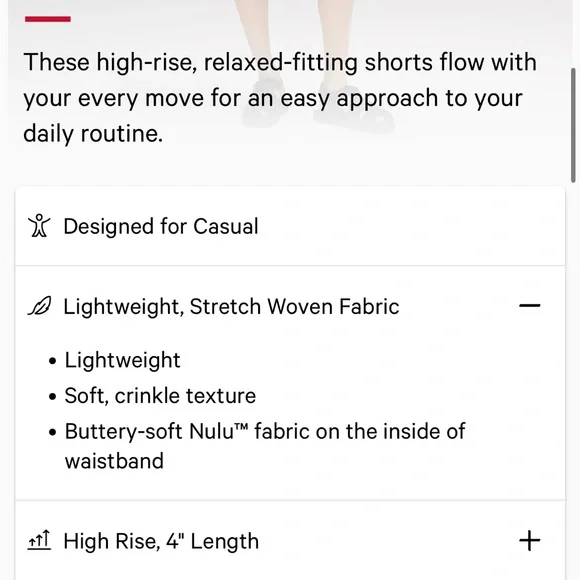Open the High Rise, 4" Length header
This screenshot has width=580, height=580.
point(290,541)
